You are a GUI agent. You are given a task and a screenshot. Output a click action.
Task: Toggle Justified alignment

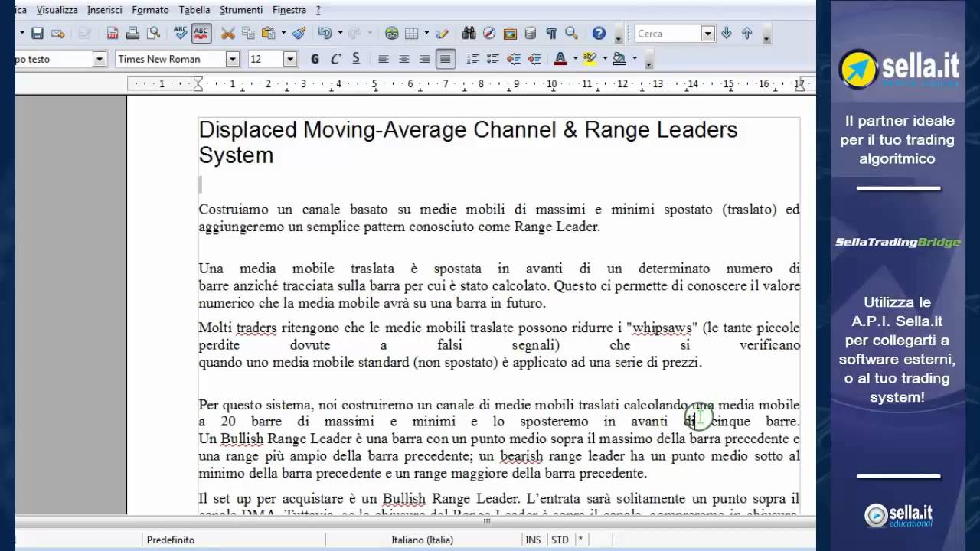pyautogui.click(x=446, y=59)
